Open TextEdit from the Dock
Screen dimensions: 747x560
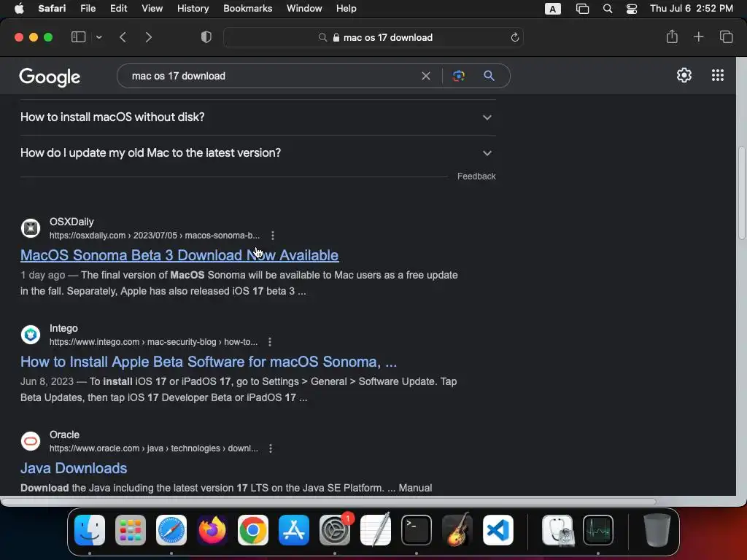(x=376, y=530)
